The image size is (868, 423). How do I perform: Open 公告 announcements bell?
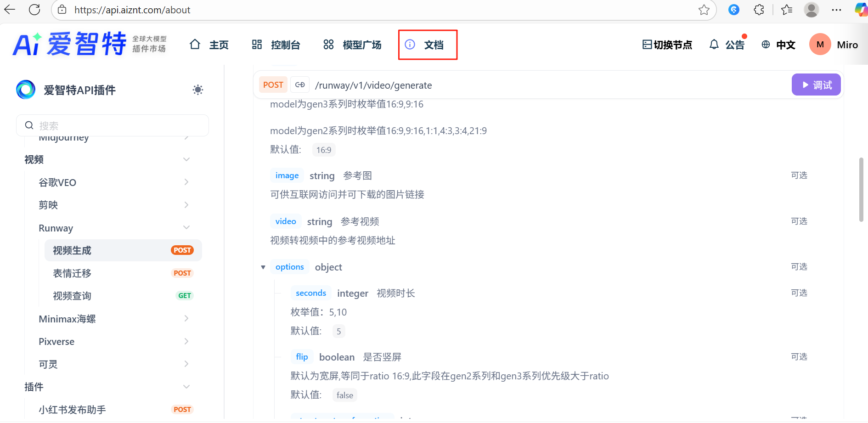727,45
